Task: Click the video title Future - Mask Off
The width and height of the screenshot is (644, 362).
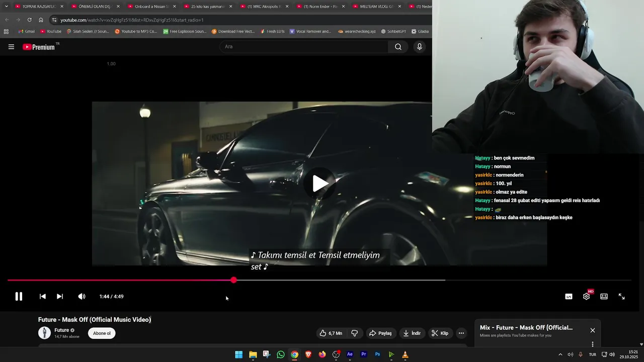Action: tap(95, 320)
